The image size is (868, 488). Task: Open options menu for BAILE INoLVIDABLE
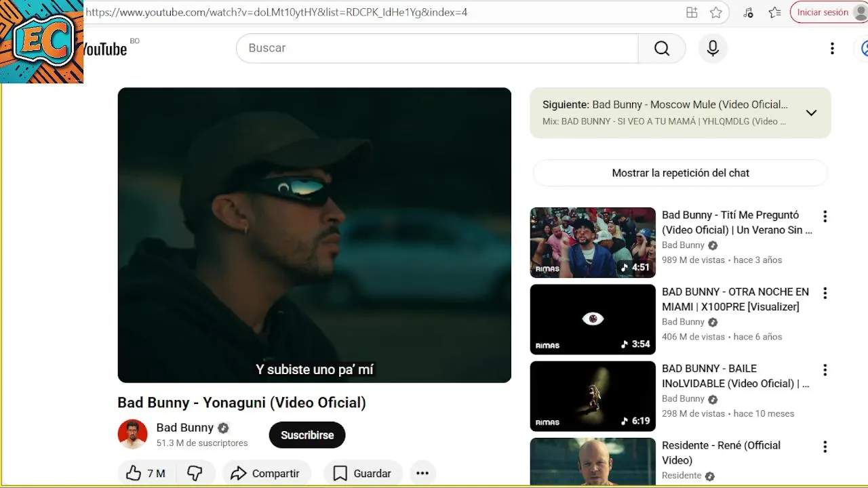[825, 370]
